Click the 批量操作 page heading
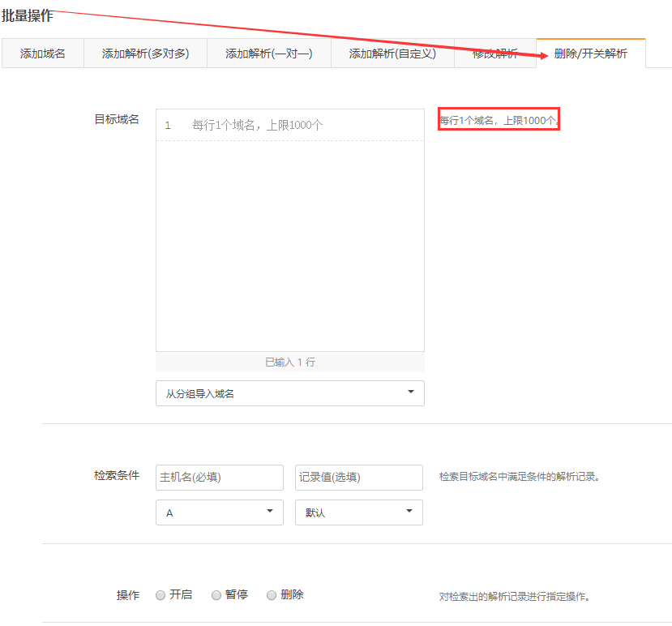 (28, 15)
